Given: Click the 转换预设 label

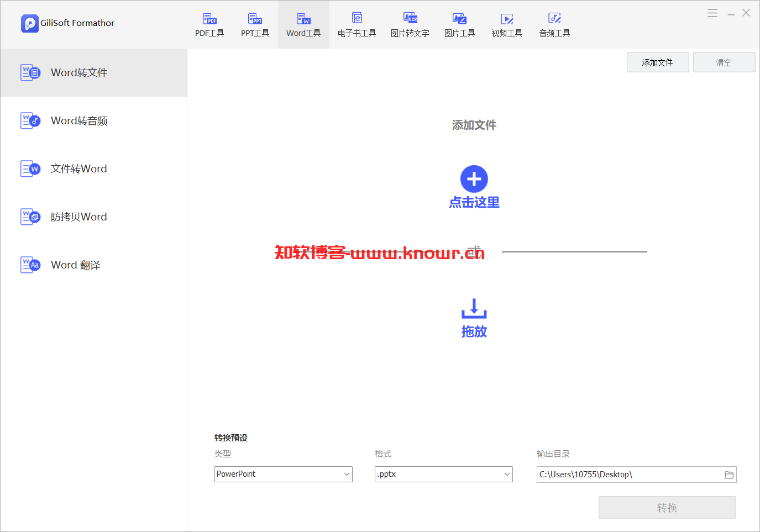Looking at the screenshot, I should pyautogui.click(x=231, y=438).
